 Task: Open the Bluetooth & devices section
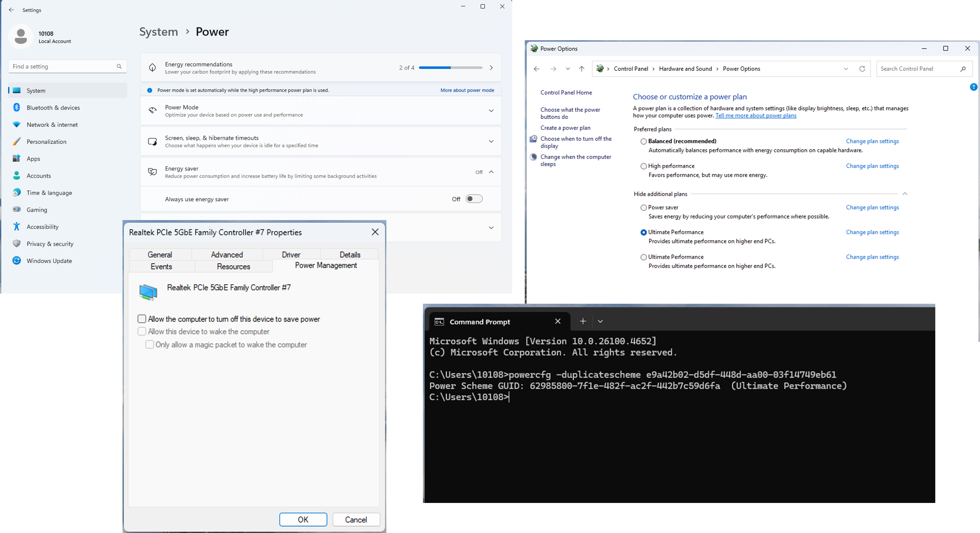coord(53,108)
